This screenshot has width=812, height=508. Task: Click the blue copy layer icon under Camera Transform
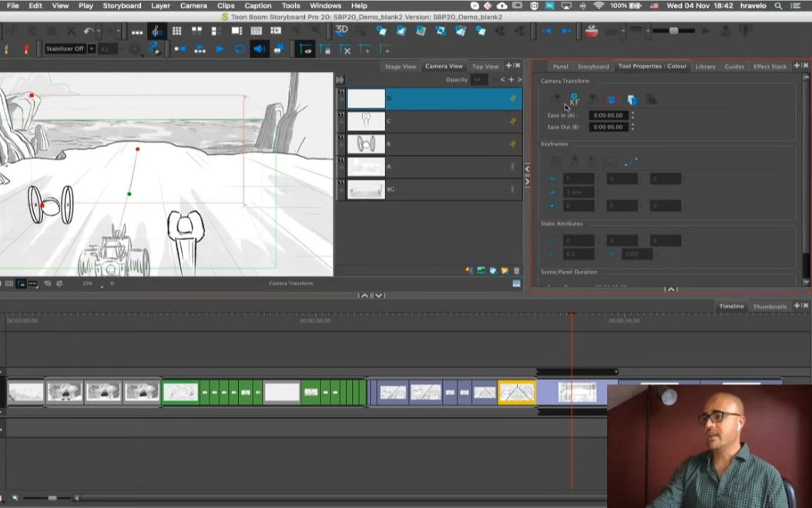click(632, 100)
